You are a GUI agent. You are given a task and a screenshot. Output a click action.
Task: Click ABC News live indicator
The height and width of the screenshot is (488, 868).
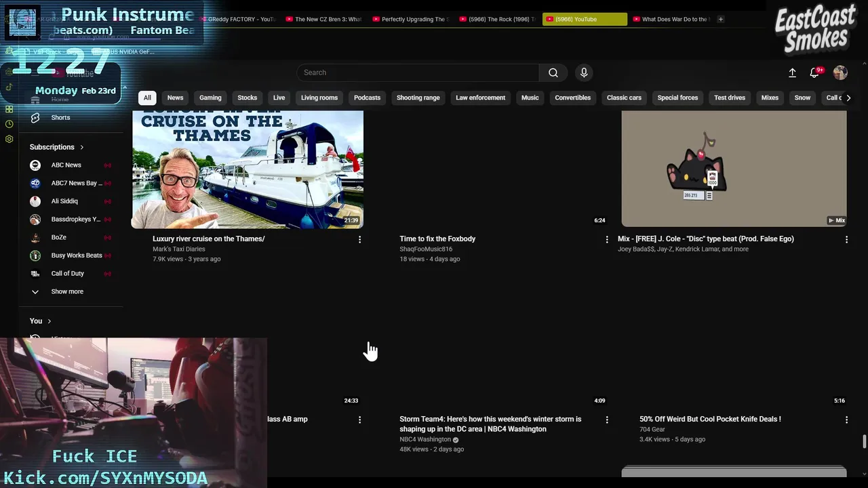(x=107, y=165)
